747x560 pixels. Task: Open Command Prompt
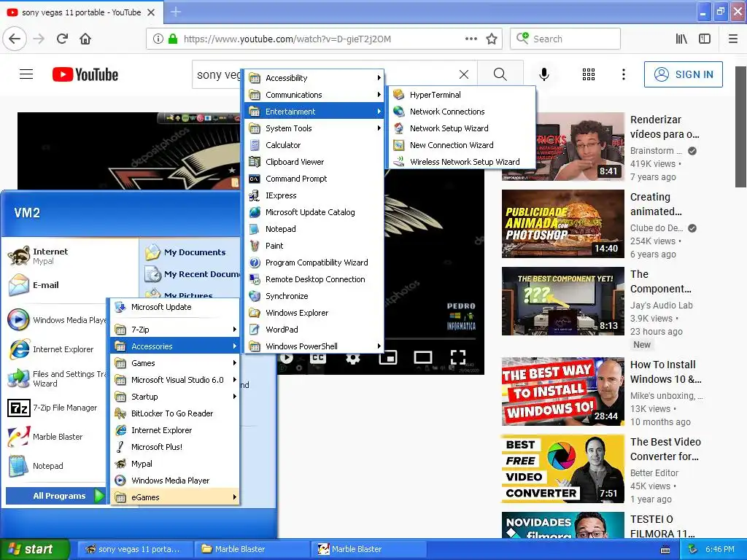314,179
